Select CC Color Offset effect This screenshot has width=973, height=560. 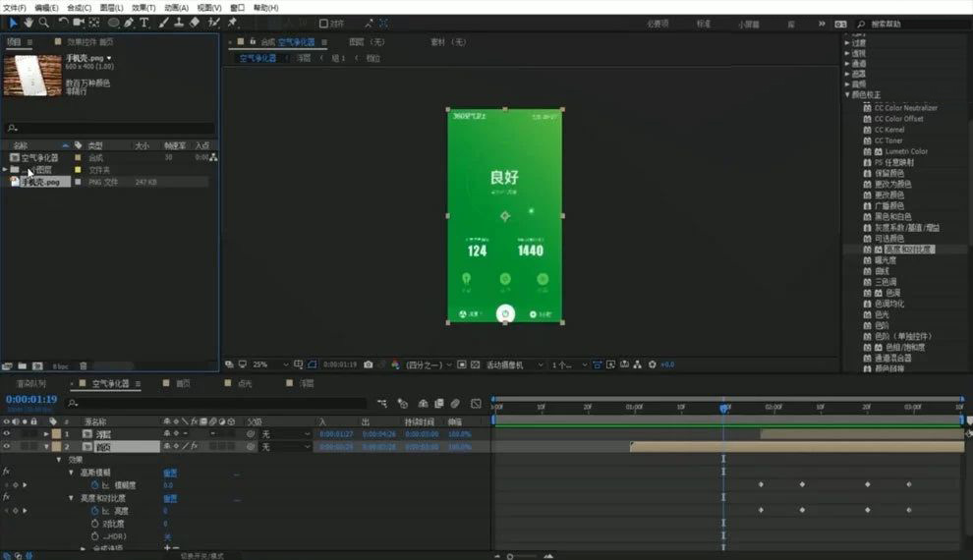(x=898, y=119)
